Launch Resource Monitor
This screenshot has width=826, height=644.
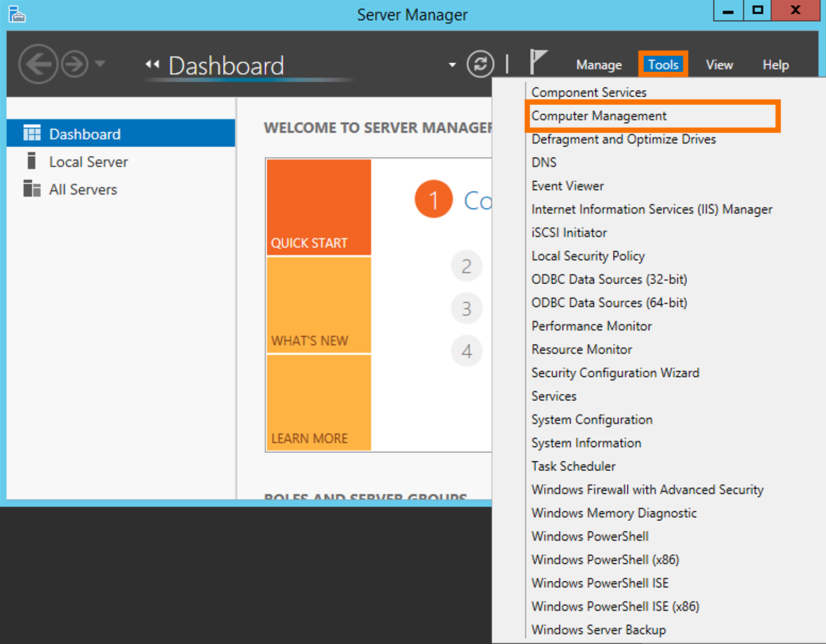click(581, 350)
